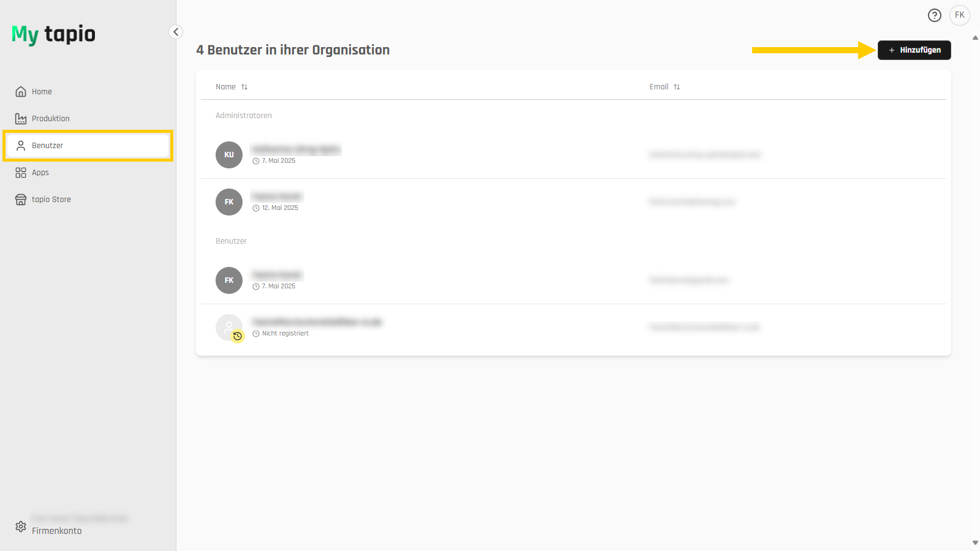Open the Home page icon in sidebar

(21, 92)
